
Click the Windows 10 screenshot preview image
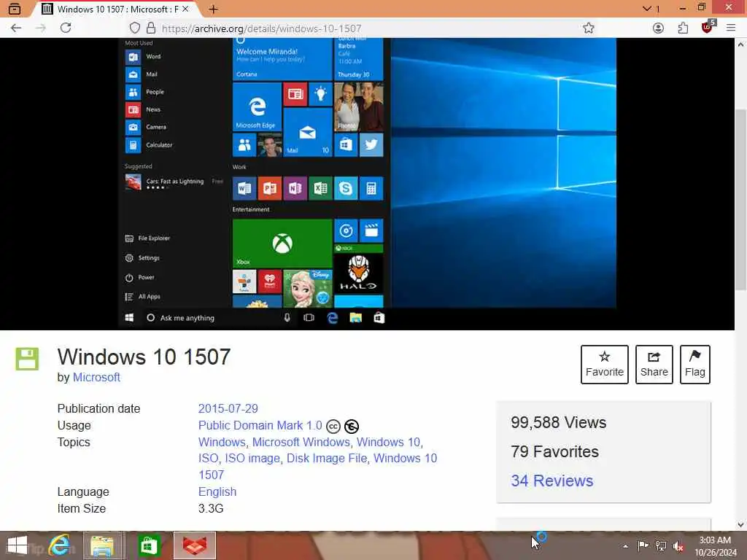[367, 184]
